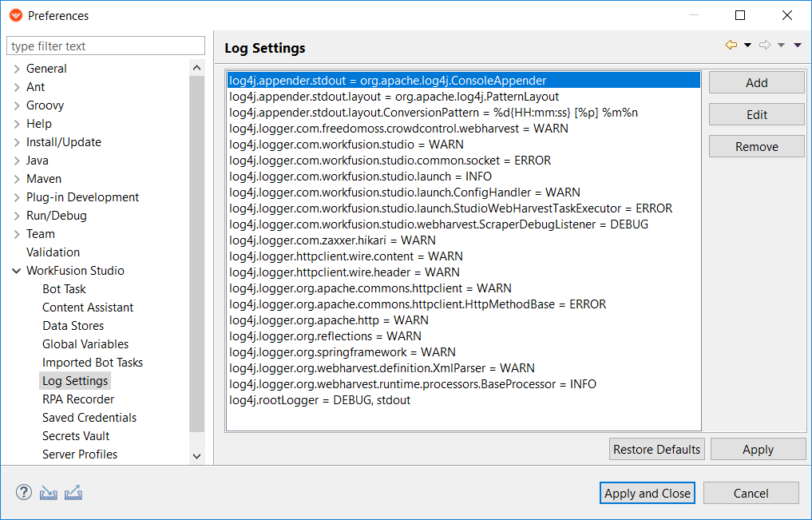Screen dimensions: 812x520
Task: Open the Saved Credentials page
Action: [89, 418]
